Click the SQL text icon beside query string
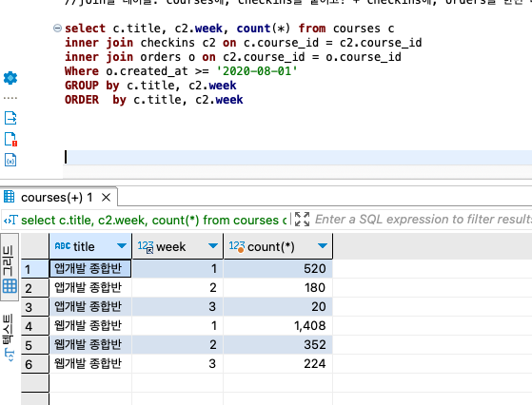This screenshot has width=532, height=405. pyautogui.click(x=10, y=221)
